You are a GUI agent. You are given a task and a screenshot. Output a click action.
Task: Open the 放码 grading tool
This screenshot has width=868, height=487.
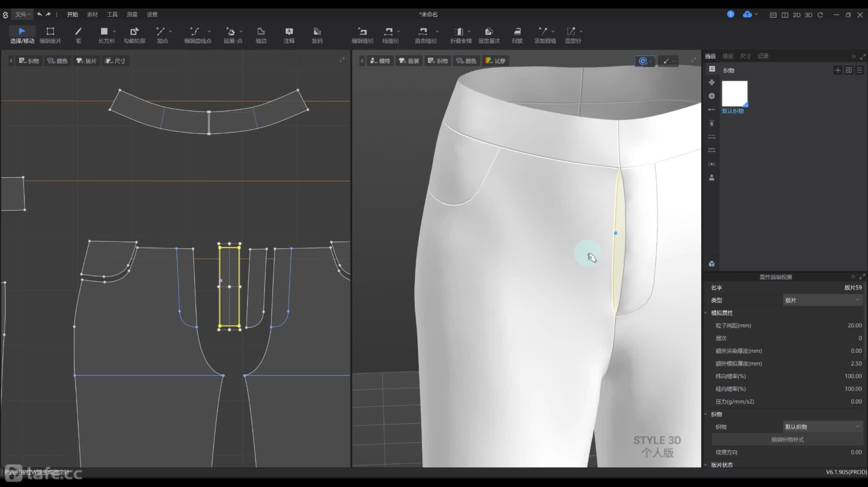pyautogui.click(x=317, y=35)
